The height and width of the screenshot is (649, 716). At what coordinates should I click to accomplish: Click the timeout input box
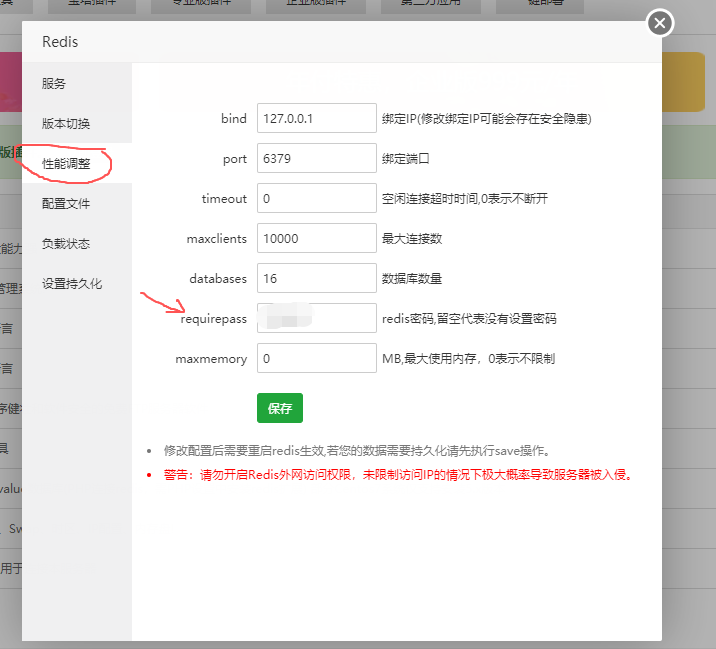coord(316,198)
